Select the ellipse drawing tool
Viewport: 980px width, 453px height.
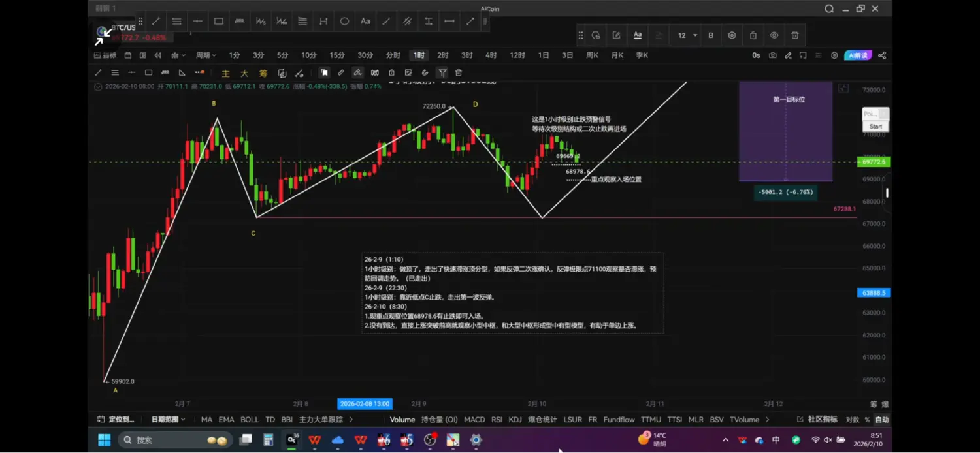[344, 22]
